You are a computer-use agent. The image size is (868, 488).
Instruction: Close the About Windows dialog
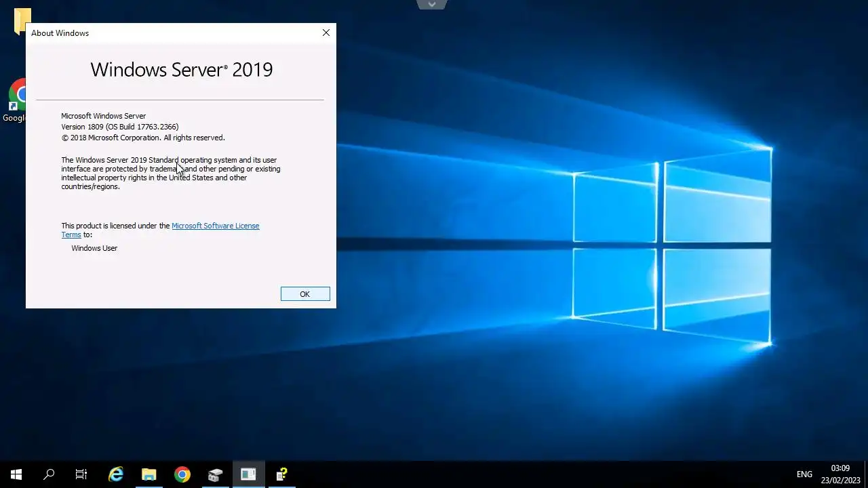326,33
